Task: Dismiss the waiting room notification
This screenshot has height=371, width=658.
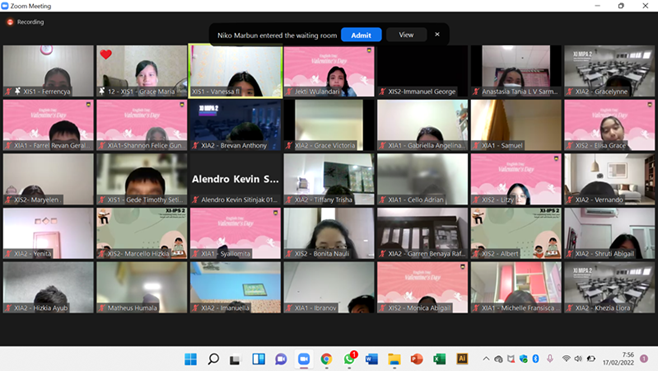Action: (437, 34)
